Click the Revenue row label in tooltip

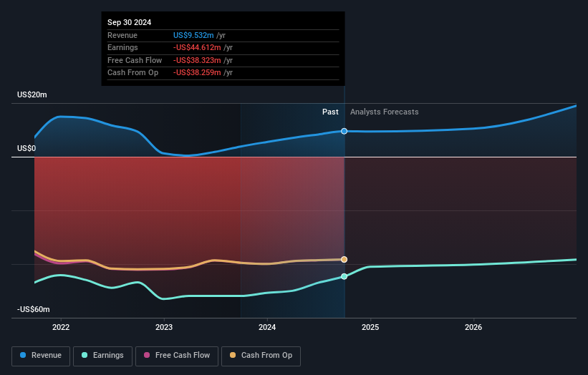coord(122,35)
